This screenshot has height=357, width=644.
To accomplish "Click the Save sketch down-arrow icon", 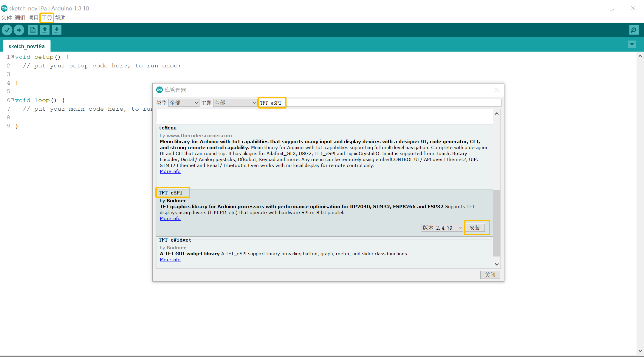I will 57,30.
